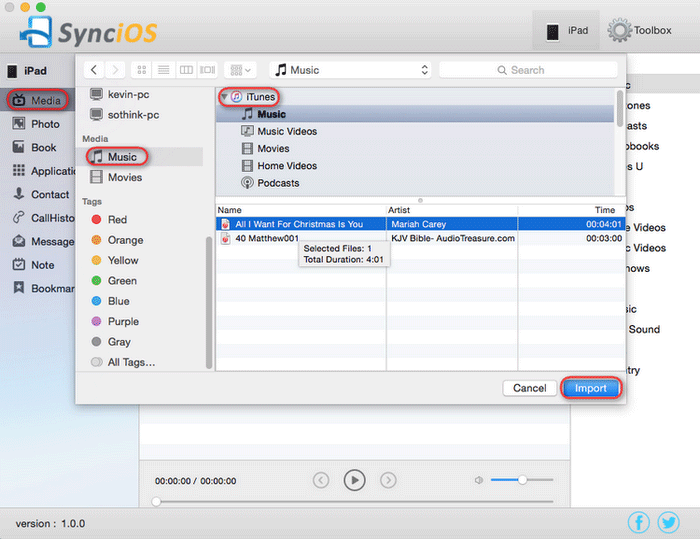Click the Cancel button
Viewport: 700px width, 539px height.
click(x=529, y=388)
